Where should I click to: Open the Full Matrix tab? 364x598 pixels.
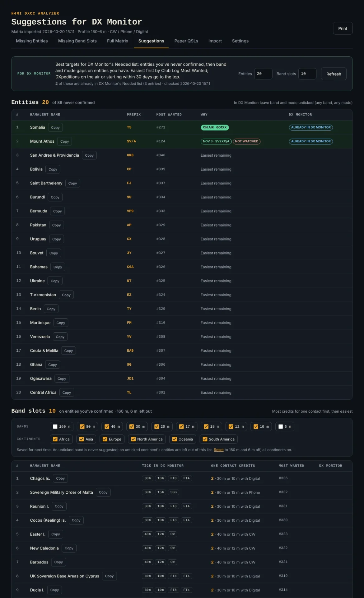click(118, 41)
